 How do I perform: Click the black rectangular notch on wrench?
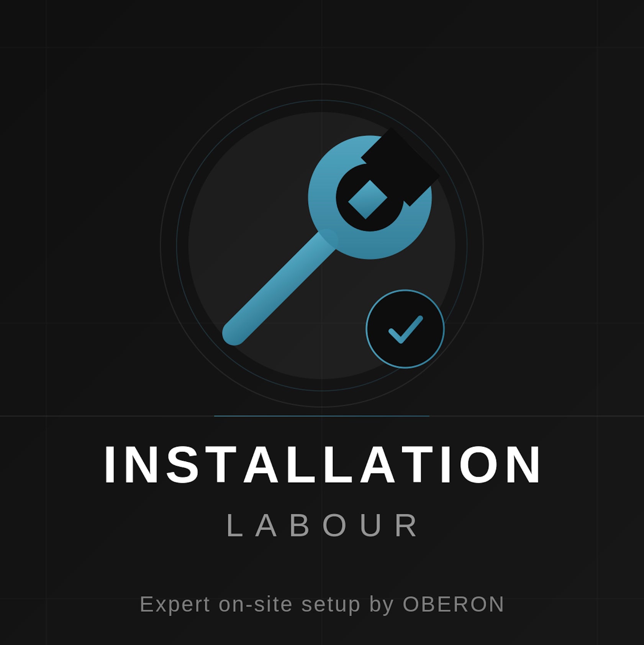400,167
